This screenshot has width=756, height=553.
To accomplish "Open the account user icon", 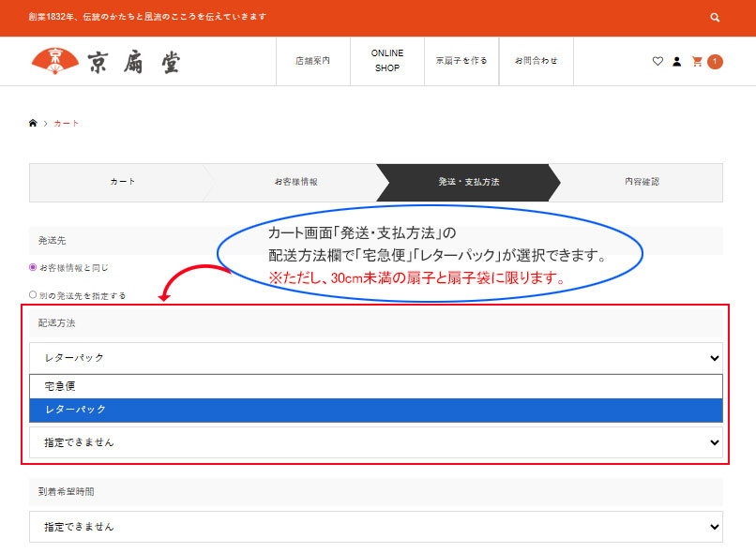I will pos(676,62).
